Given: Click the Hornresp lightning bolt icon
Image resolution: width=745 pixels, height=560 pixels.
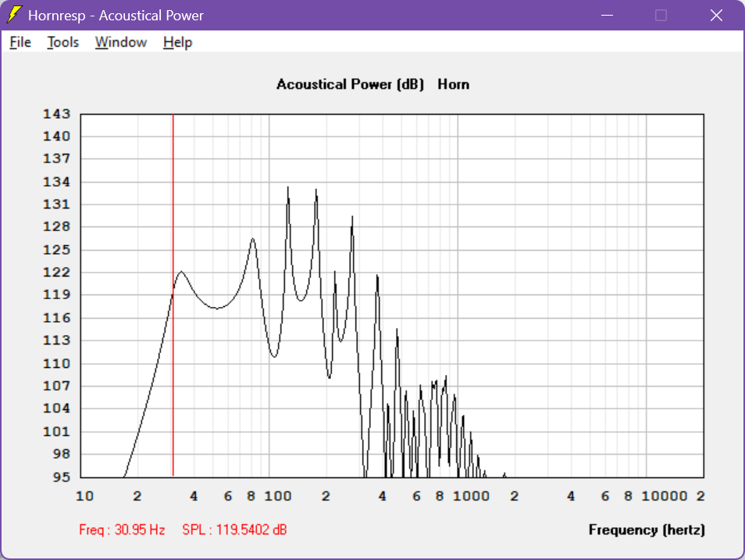Looking at the screenshot, I should pos(14,15).
